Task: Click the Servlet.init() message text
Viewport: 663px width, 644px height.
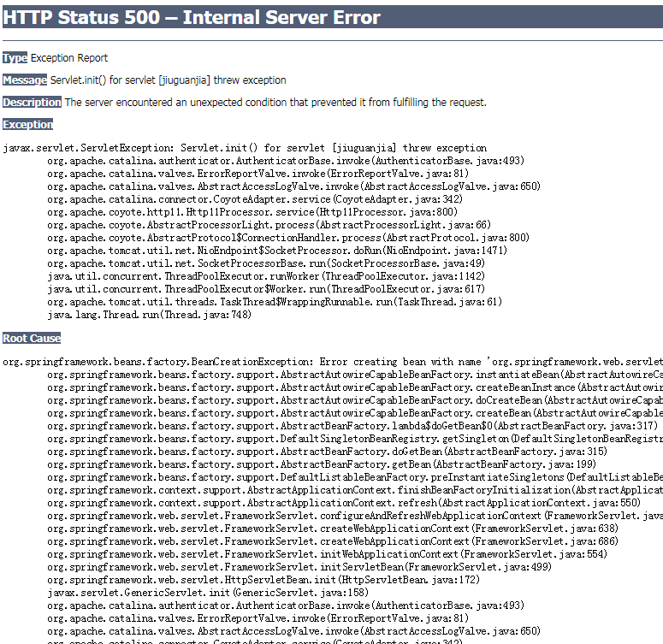Action: tap(169, 80)
